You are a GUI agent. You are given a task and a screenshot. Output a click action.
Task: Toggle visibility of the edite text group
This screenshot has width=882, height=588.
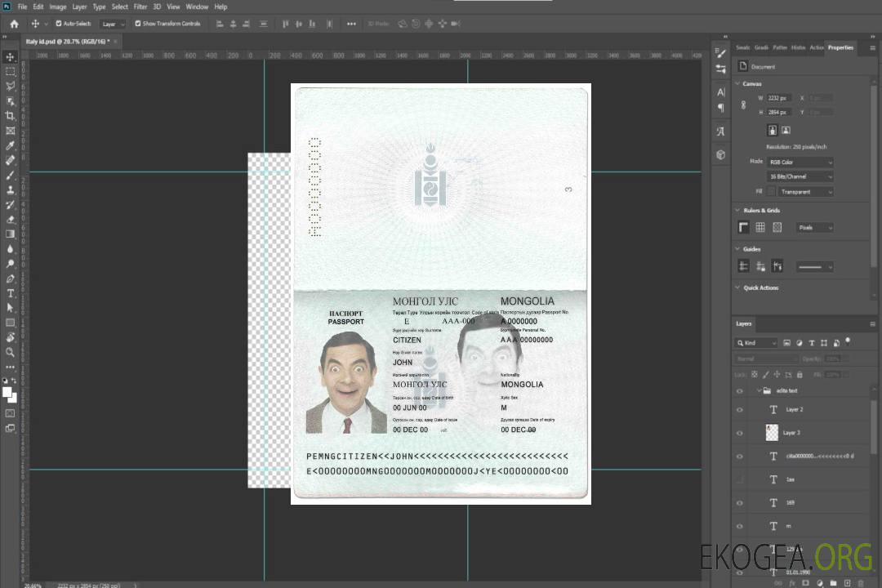pyautogui.click(x=740, y=390)
